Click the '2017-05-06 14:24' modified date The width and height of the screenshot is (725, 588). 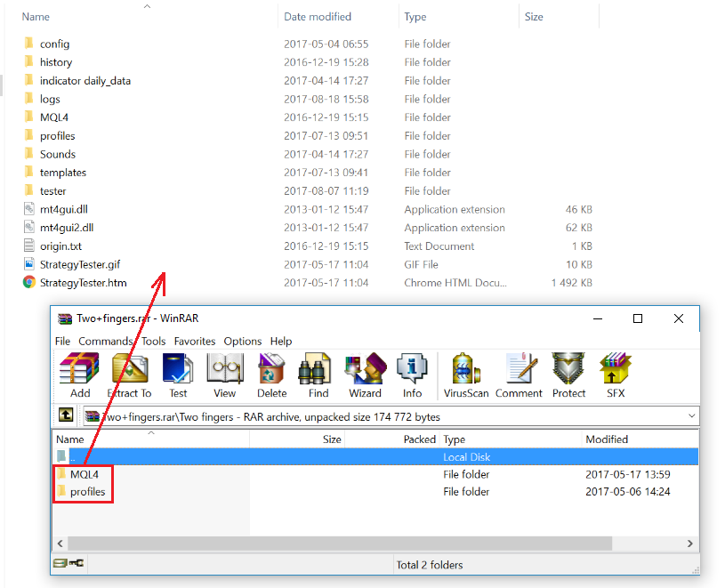click(x=627, y=491)
